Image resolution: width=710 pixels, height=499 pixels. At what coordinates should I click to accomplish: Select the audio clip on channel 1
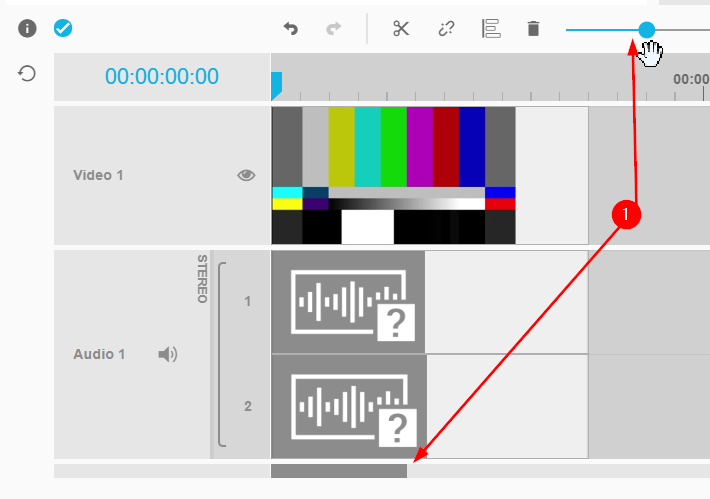(348, 302)
